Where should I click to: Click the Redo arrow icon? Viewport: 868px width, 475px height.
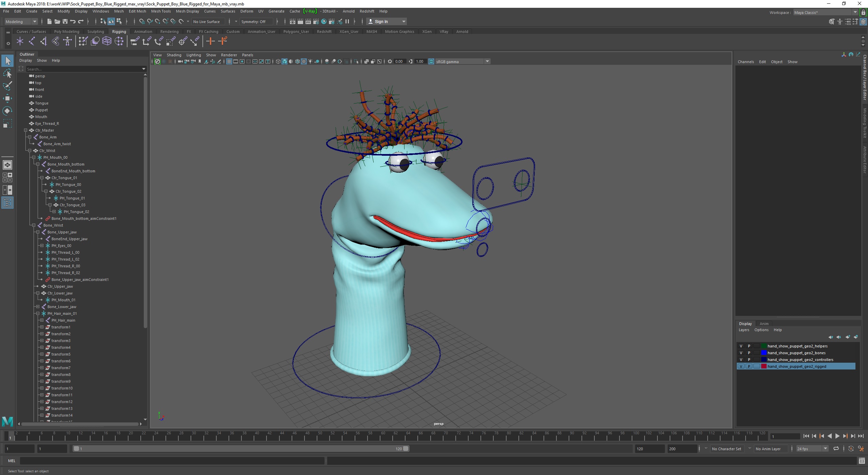tap(81, 21)
